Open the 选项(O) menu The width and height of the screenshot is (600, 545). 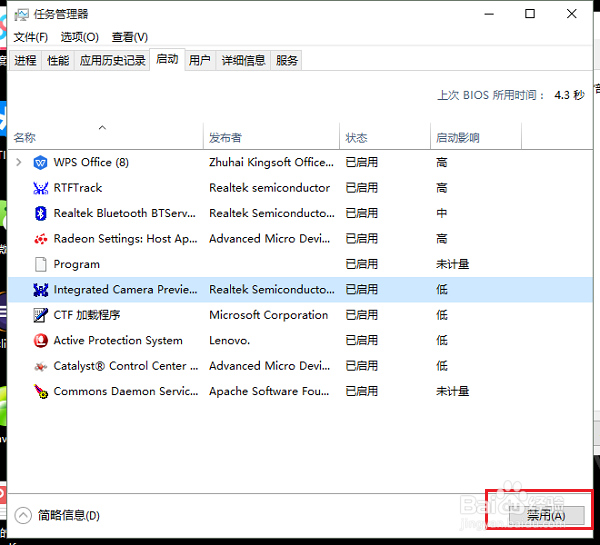click(80, 37)
